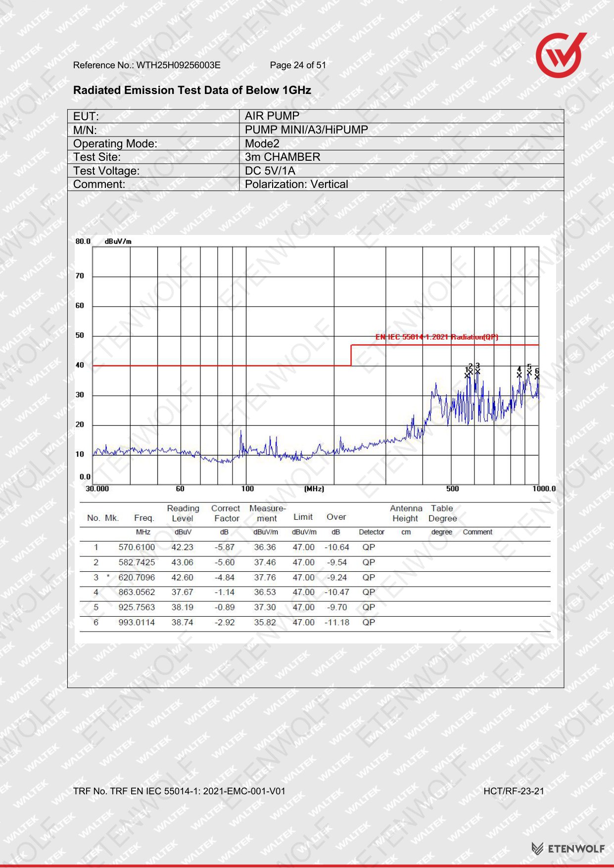Click reading level 43.06

(183, 562)
